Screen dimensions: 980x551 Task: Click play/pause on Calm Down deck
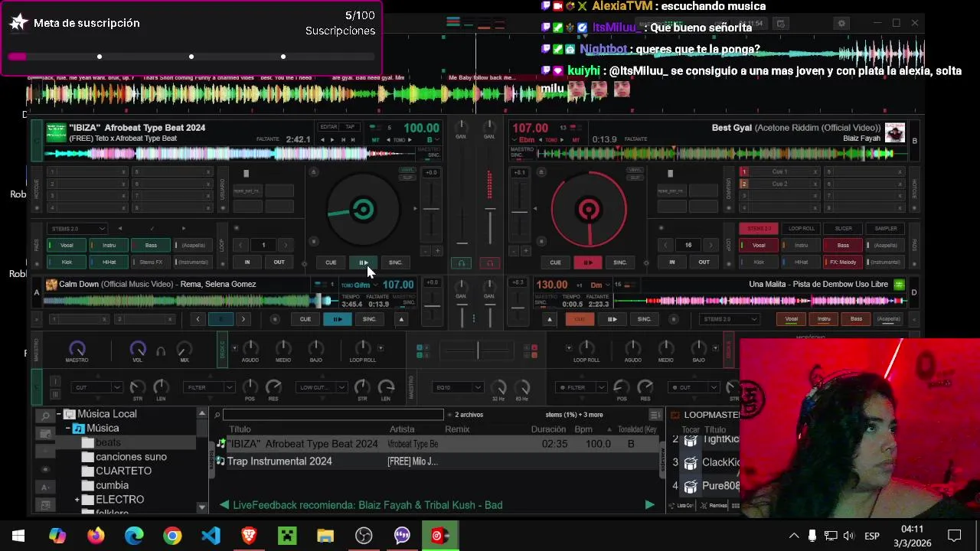point(337,319)
